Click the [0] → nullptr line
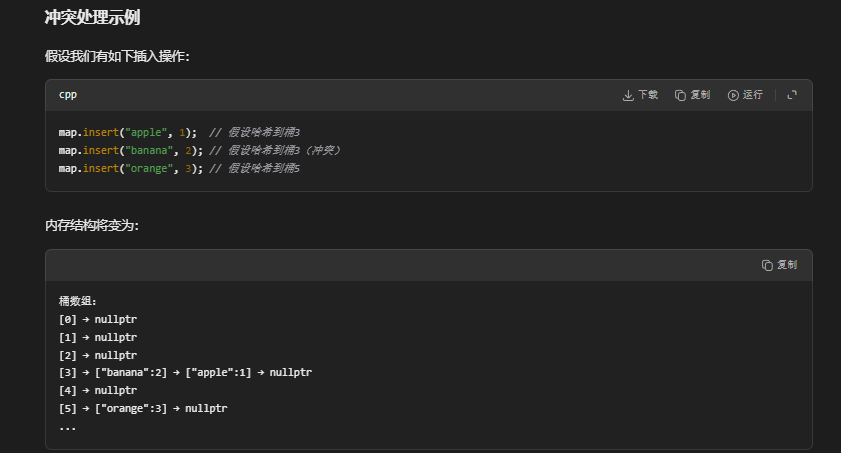841x453 pixels. pos(98,319)
